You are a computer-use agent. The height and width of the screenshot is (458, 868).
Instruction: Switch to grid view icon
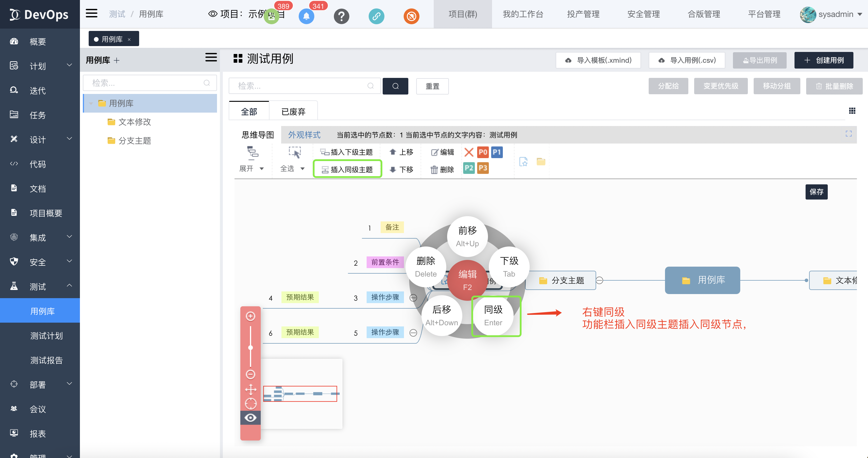(852, 111)
